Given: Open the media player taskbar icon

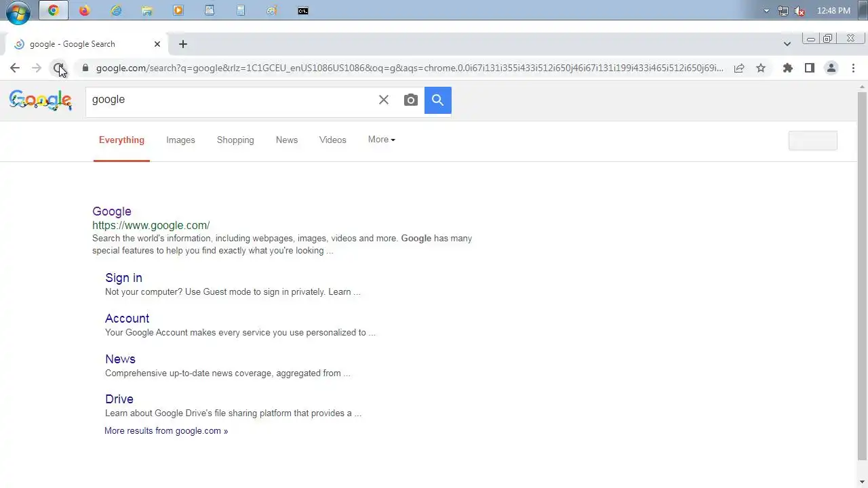Looking at the screenshot, I should coord(178,10).
